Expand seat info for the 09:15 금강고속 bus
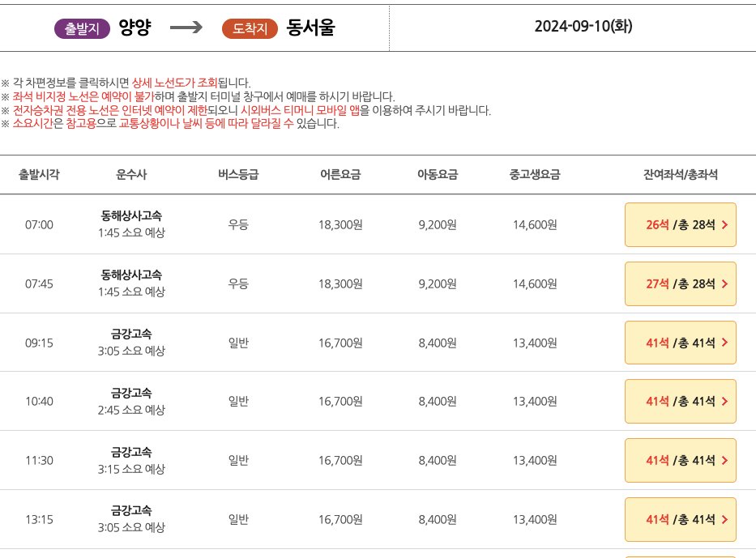This screenshot has width=756, height=558. (x=680, y=342)
